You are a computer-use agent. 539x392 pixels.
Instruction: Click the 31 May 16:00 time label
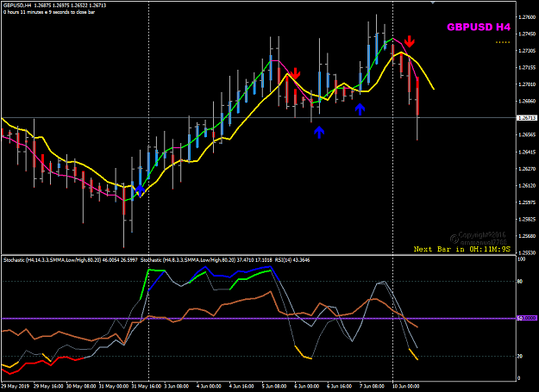(x=147, y=387)
